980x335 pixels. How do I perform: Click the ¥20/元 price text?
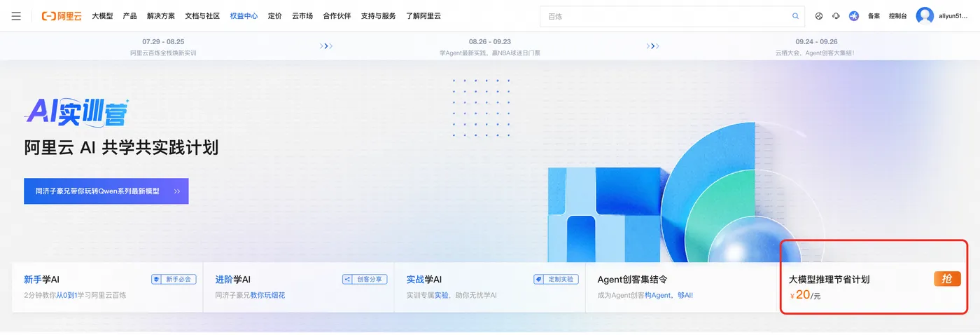805,295
